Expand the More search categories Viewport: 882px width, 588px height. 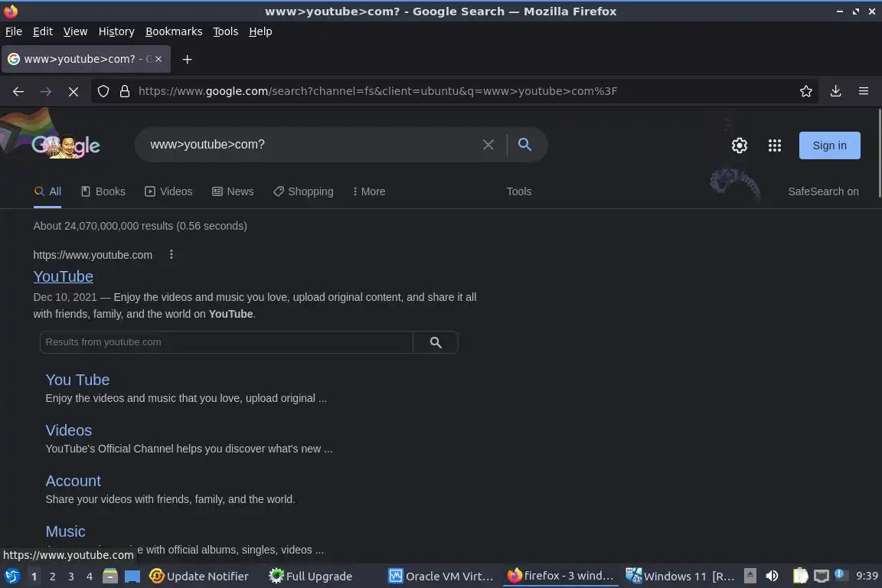coord(369,191)
